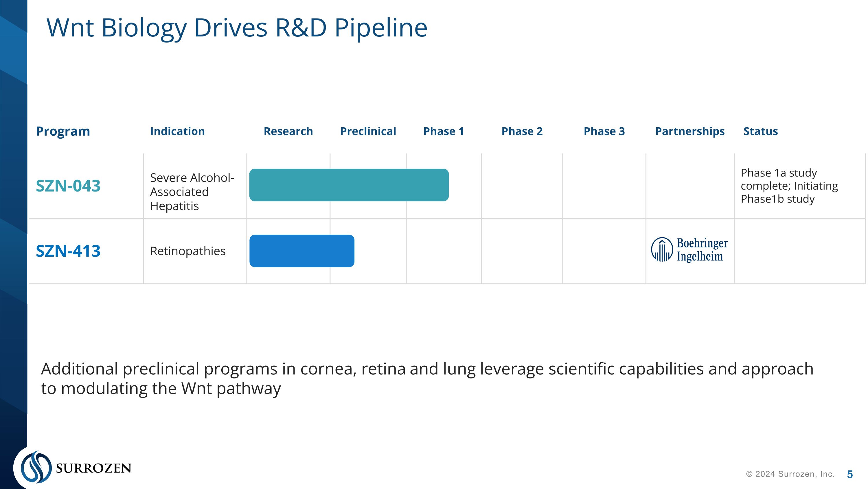
Task: Select the SZN-413 program name
Action: click(68, 251)
